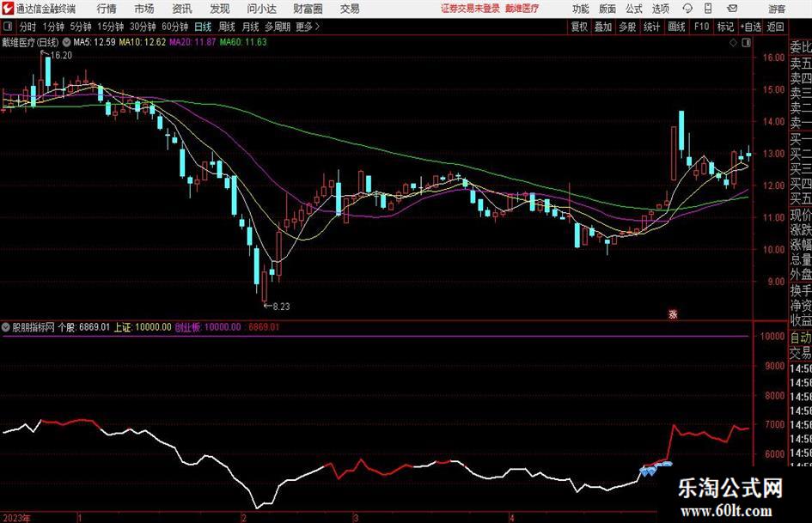The width and height of the screenshot is (812, 523).
Task: Open the 选项 menu
Action: point(660,9)
